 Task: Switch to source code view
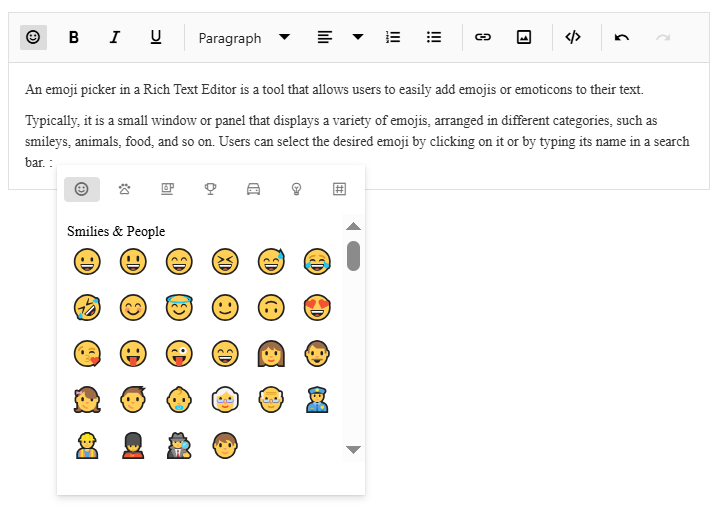[x=573, y=37]
